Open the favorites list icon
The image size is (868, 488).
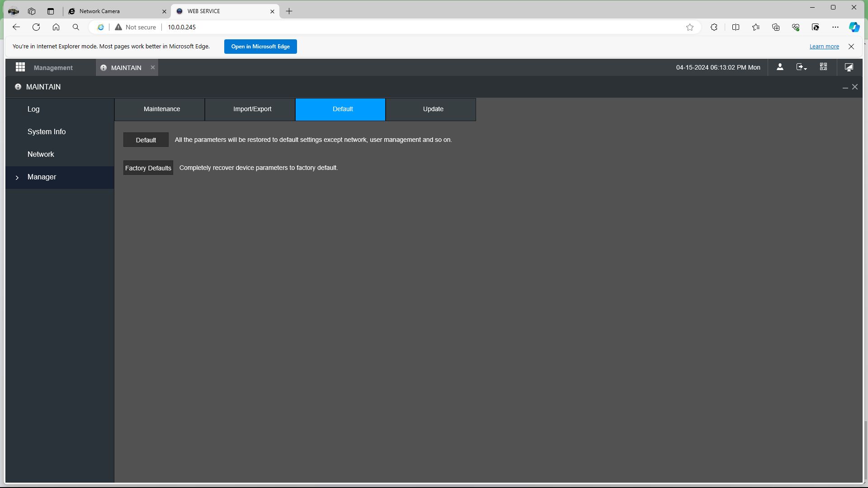(756, 27)
